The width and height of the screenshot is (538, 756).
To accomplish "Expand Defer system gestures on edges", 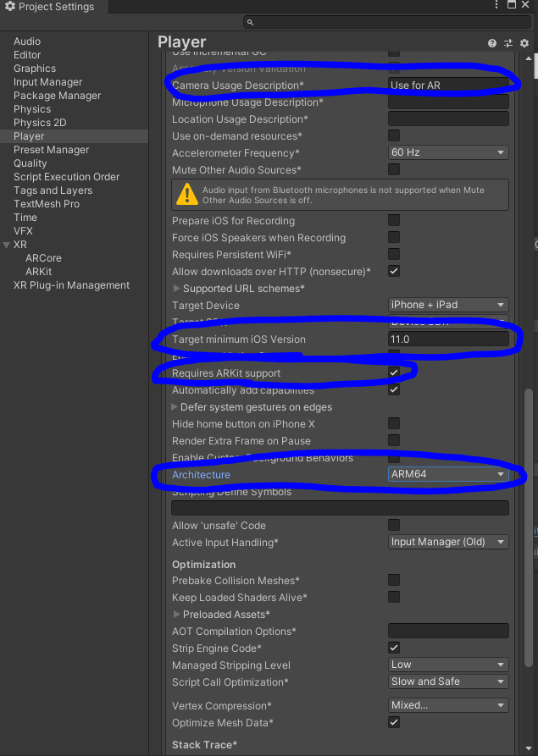I will [175, 407].
